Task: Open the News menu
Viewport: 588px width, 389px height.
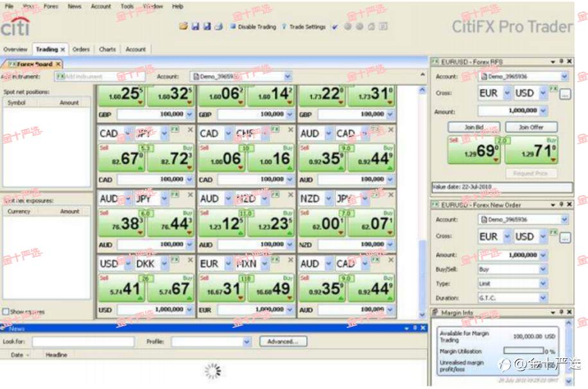Action: [74, 6]
